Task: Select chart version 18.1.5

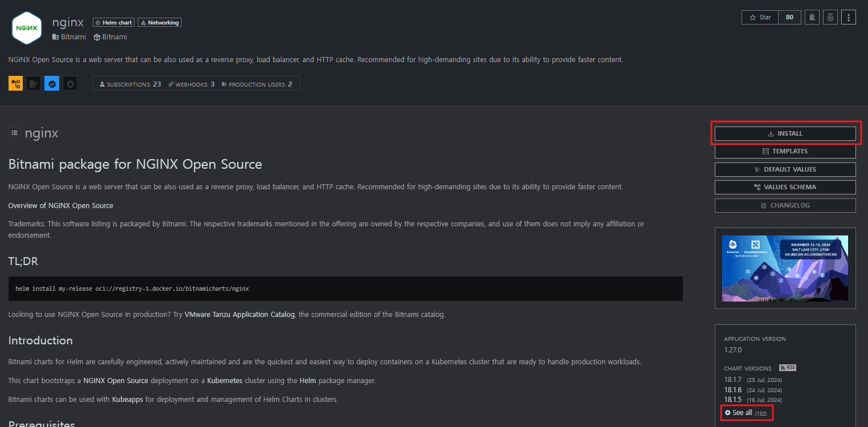Action: pos(732,400)
